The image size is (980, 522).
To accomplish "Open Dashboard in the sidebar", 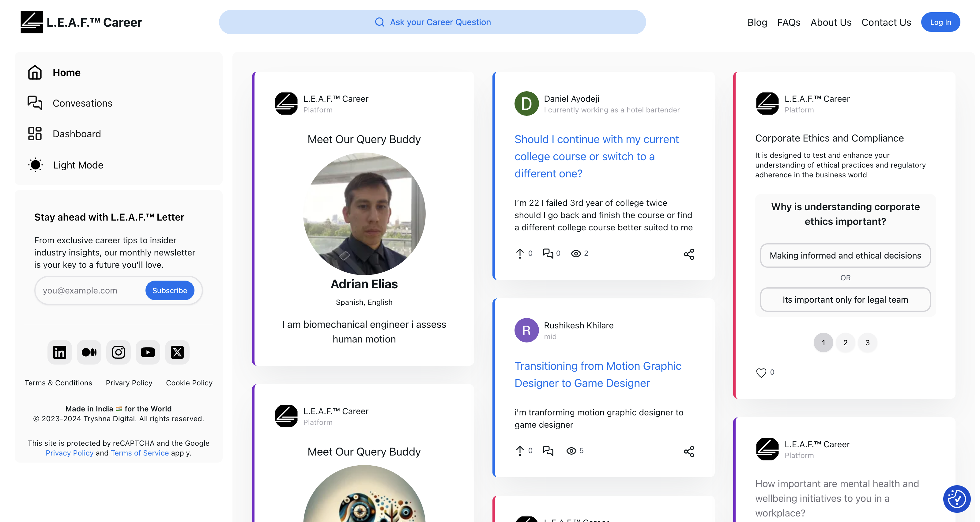I will click(64, 134).
